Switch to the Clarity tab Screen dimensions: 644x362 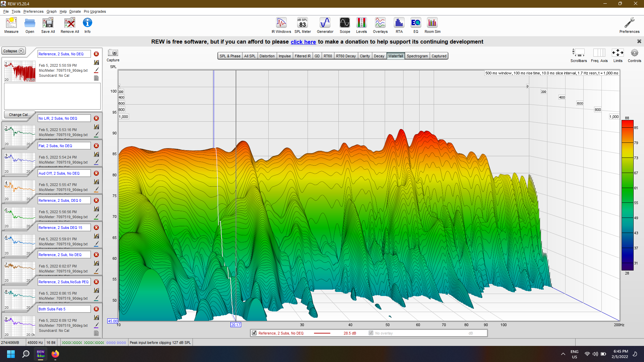tap(365, 56)
